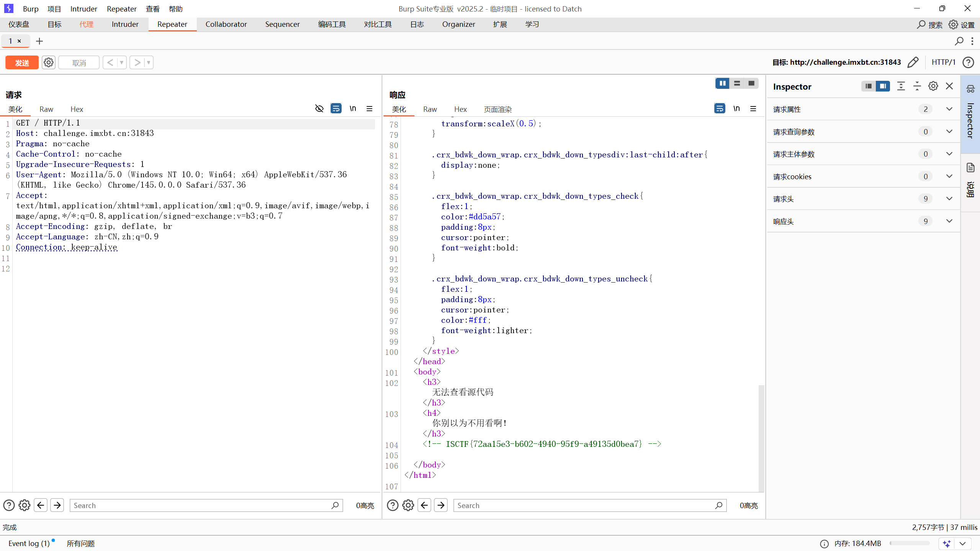Viewport: 980px width, 551px height.
Task: Select side-by-side split layout icon
Action: coord(722,83)
